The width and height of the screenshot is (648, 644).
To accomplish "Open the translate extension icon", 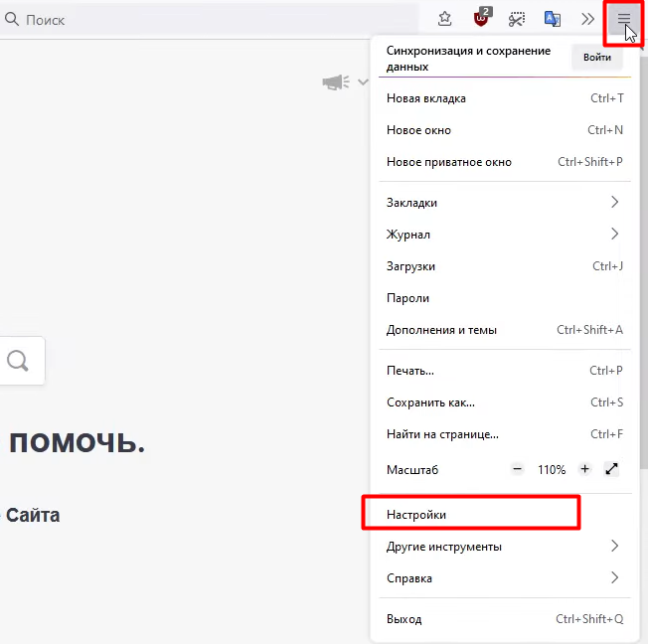I will (553, 19).
